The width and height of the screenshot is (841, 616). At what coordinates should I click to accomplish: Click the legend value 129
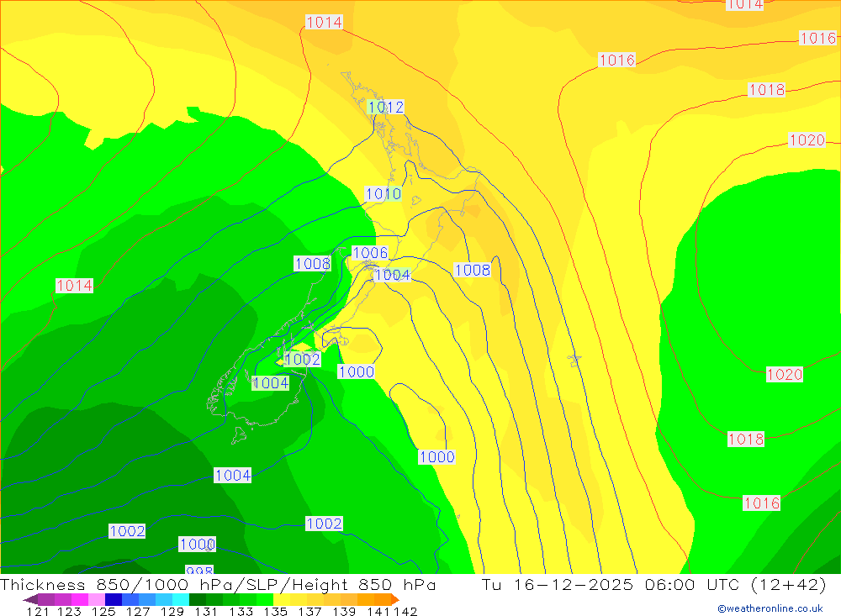tap(172, 611)
